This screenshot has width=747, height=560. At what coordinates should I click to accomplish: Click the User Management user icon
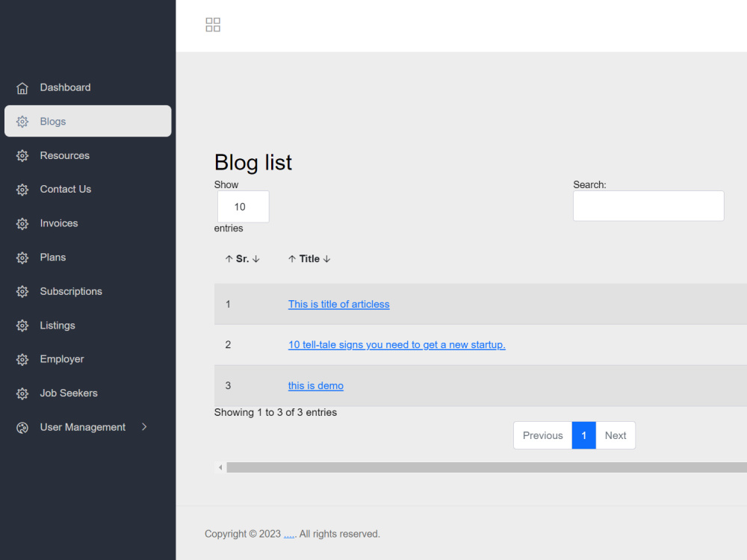[22, 427]
